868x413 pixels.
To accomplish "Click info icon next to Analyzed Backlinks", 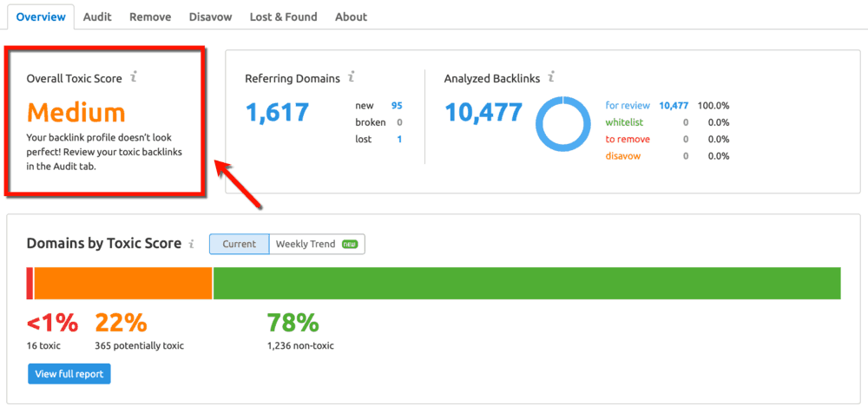I will [551, 77].
